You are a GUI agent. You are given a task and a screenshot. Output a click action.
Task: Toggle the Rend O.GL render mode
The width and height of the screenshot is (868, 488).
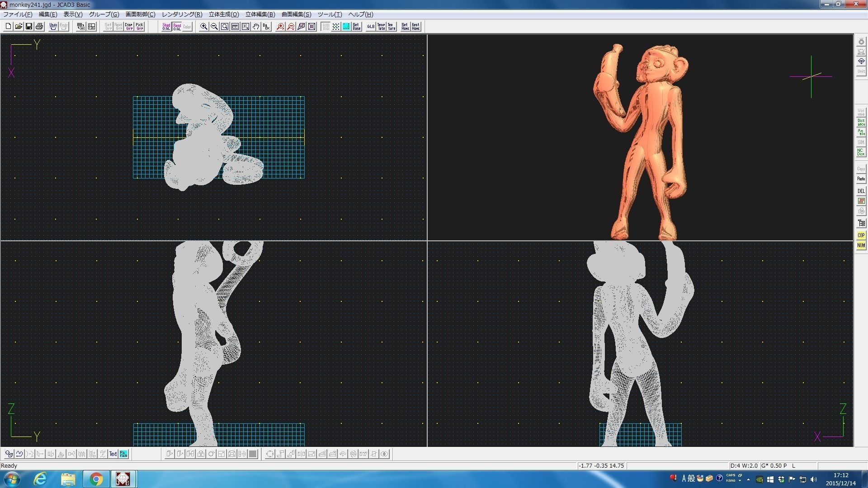[x=177, y=27]
